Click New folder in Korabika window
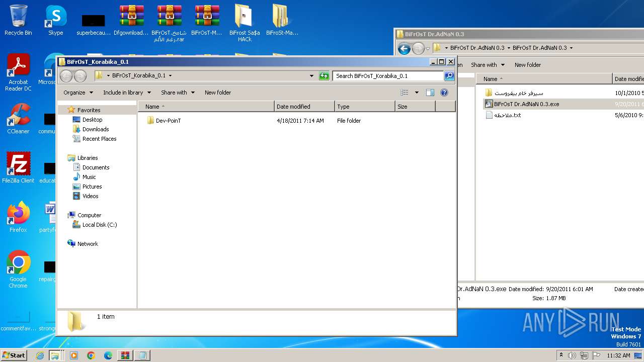The height and width of the screenshot is (362, 644). 218,93
